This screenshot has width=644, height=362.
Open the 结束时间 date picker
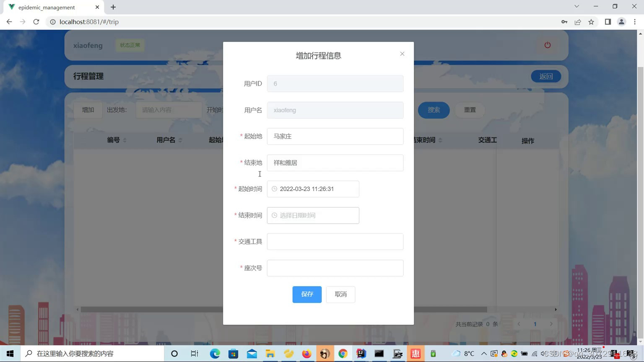(313, 215)
